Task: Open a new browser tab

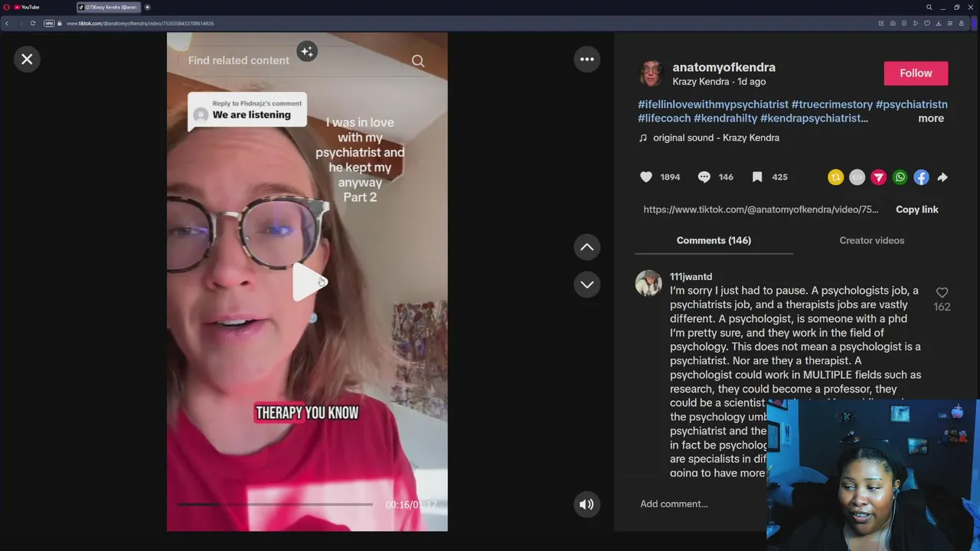Action: [x=147, y=7]
